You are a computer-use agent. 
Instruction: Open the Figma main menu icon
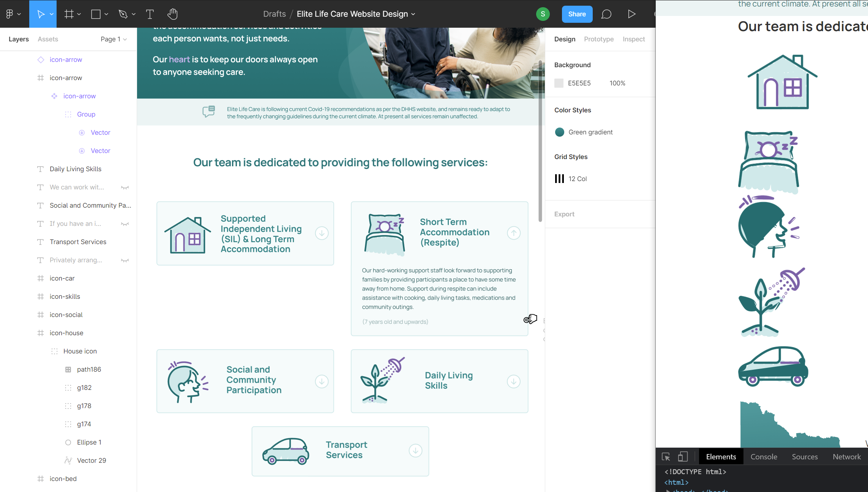pyautogui.click(x=9, y=14)
